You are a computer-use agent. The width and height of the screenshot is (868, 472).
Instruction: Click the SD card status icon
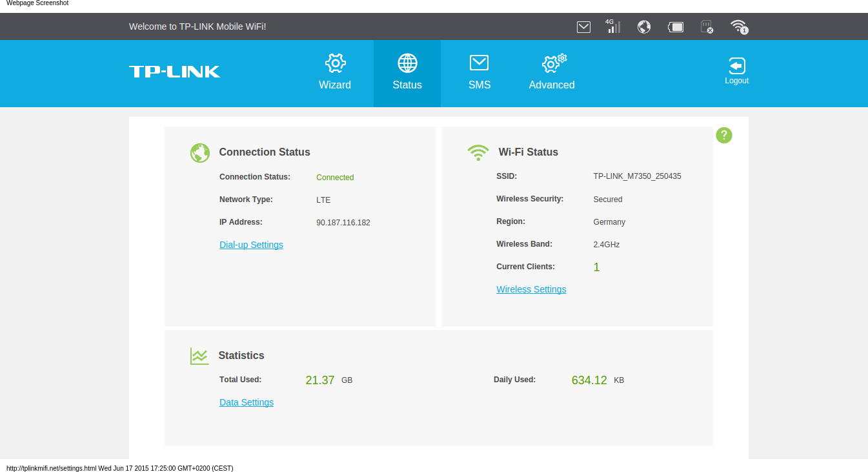pos(707,26)
